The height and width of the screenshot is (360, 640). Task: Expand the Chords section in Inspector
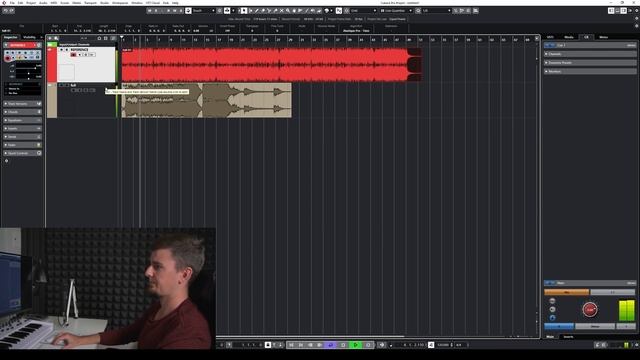coord(22,112)
